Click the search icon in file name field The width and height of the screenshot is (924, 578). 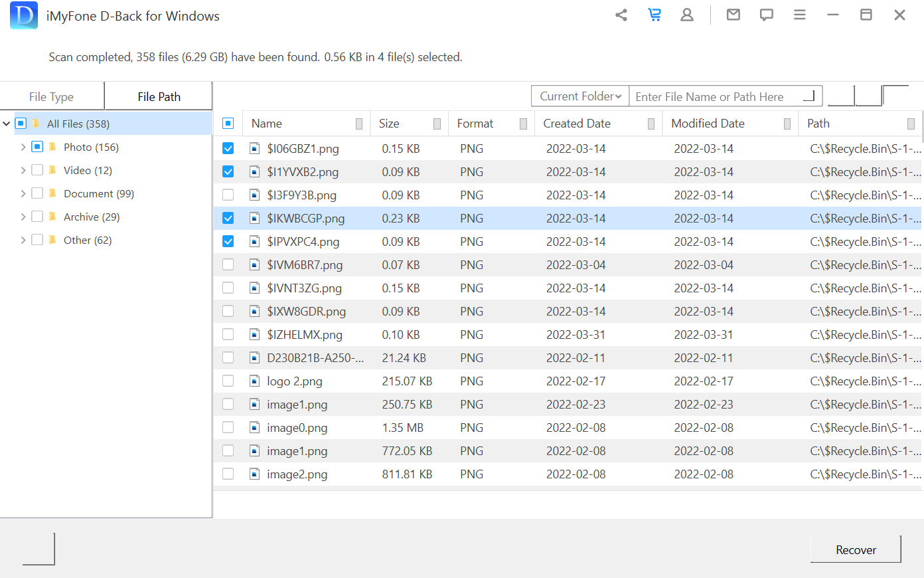(809, 96)
